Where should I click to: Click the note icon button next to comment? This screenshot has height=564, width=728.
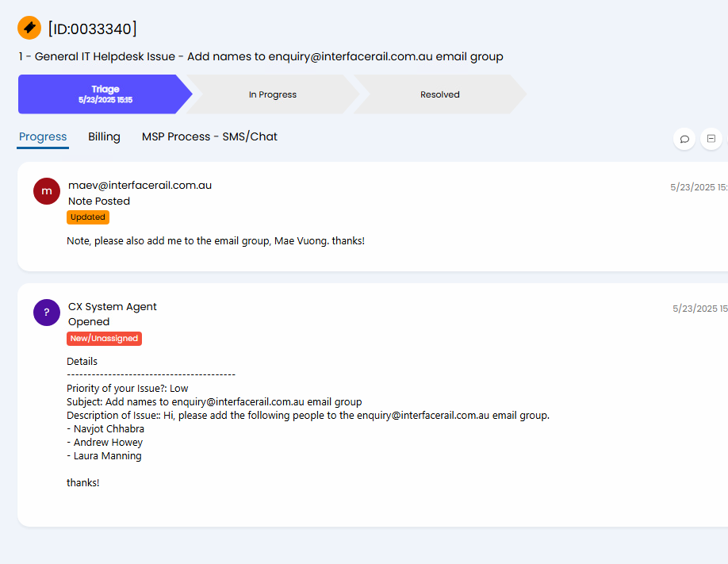711,139
